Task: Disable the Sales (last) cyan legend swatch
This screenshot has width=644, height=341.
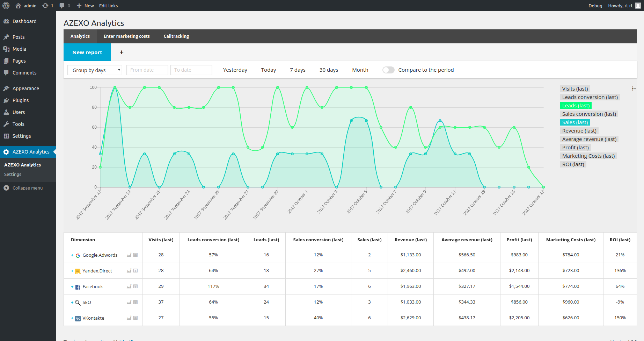Action: click(575, 122)
